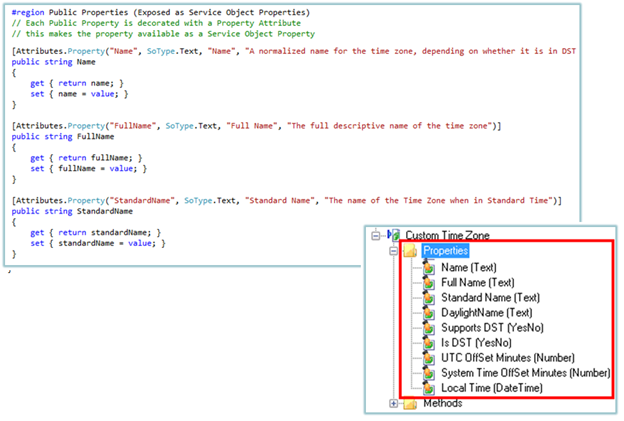Screen dimensions: 624x421
Task: Click 'The name of the Time Zone when in Standard Time' string
Action: click(438, 201)
